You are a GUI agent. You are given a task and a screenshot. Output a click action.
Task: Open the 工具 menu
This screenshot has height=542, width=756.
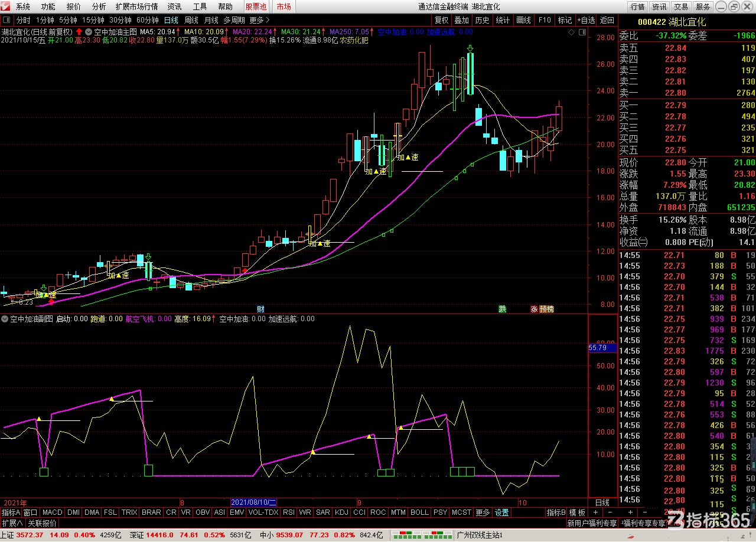tap(200, 7)
